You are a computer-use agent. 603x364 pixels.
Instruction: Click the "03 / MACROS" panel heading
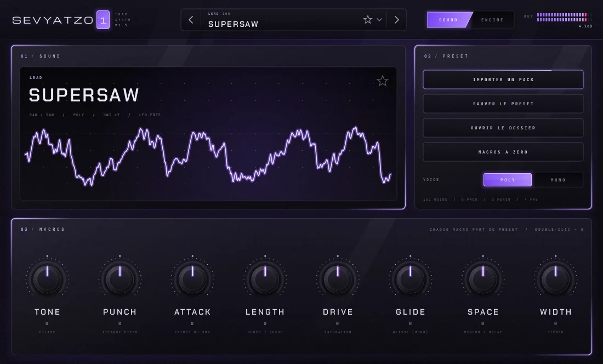[43, 230]
